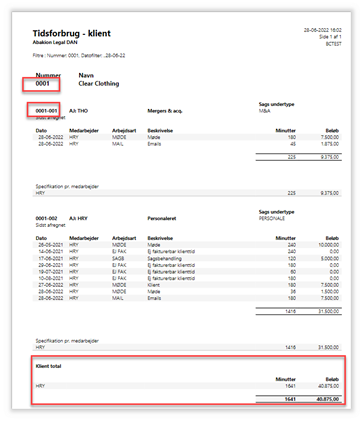The height and width of the screenshot is (421, 363).
Task: Click Abakion Legal DAN company name
Action: [55, 42]
